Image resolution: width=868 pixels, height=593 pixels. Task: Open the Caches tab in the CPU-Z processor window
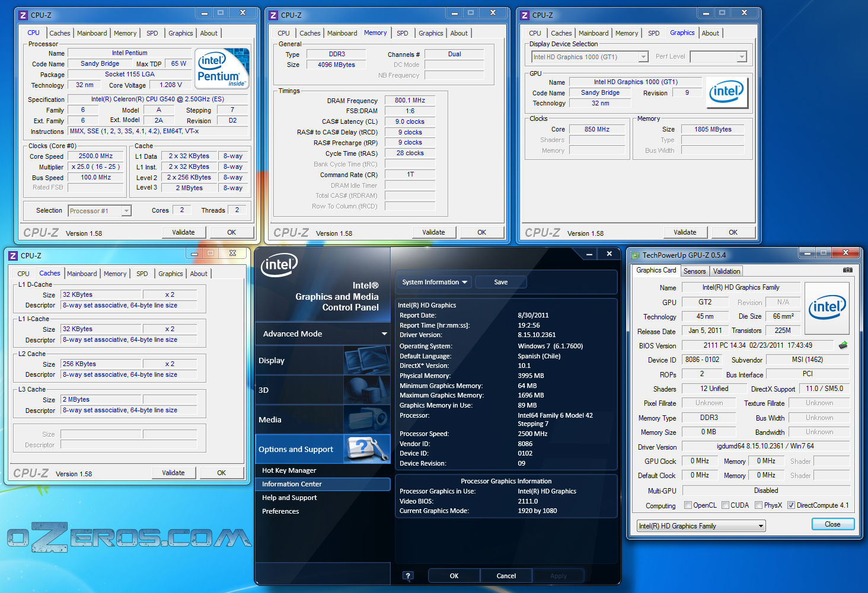[x=60, y=33]
